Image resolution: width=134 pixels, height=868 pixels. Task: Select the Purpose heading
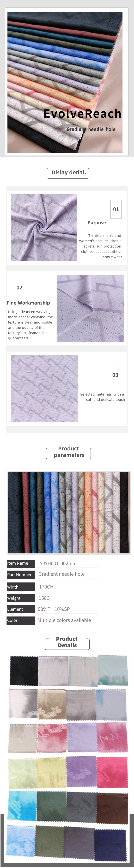97,223
